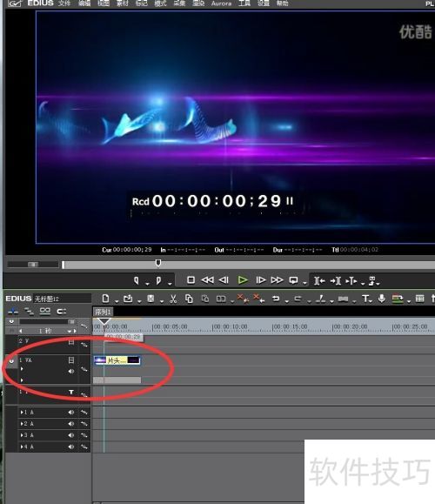Click the shuttle slider left of position bar

[33, 265]
